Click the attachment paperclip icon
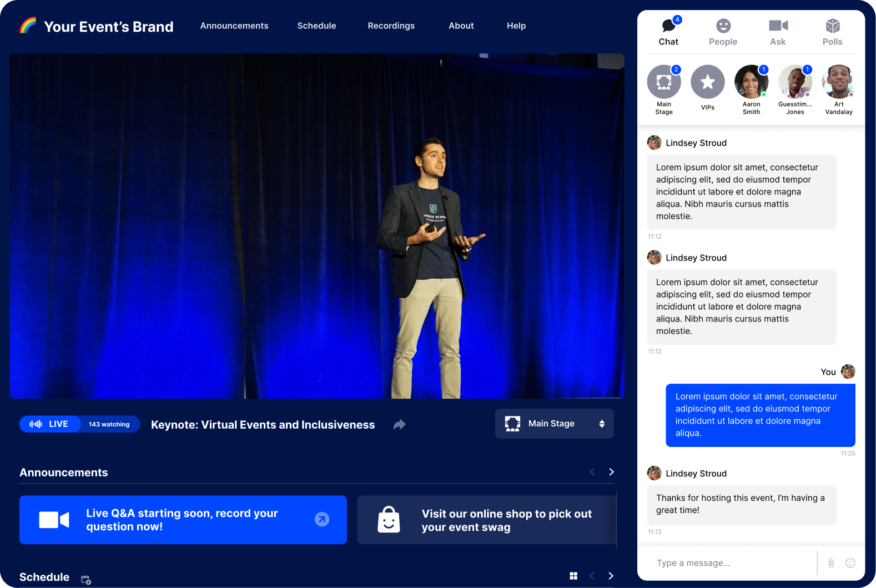876x588 pixels. click(831, 563)
